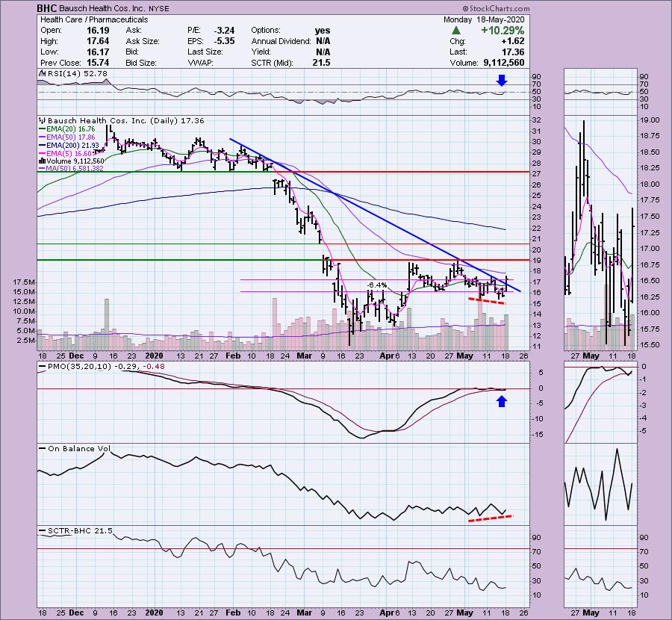Click the RSI(14) 52.78 indicator label
The height and width of the screenshot is (620, 672).
pyautogui.click(x=77, y=73)
